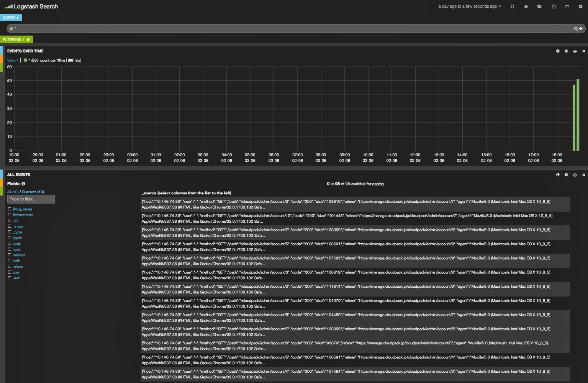The image size is (588, 383).
Task: Open the time range picker dropdown
Action: click(x=469, y=7)
